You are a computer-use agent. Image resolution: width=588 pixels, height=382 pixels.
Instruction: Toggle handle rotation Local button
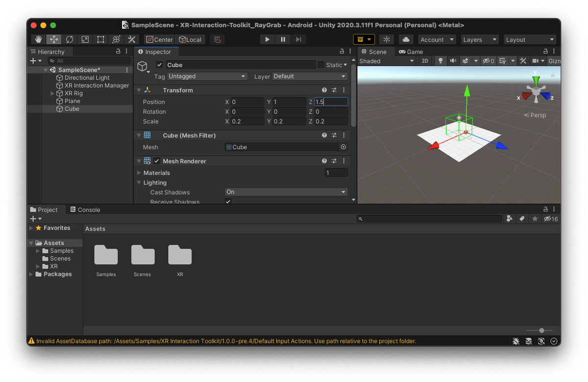(191, 40)
